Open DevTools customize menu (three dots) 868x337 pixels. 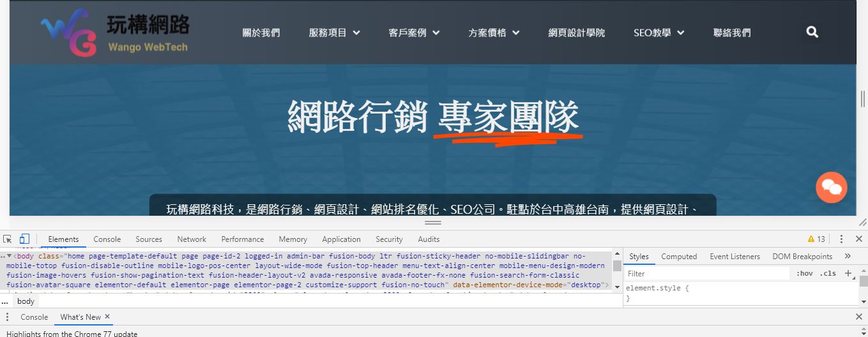pos(841,239)
